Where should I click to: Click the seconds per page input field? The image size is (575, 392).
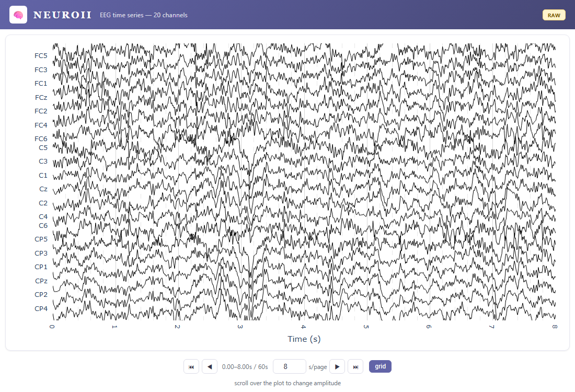click(x=290, y=367)
